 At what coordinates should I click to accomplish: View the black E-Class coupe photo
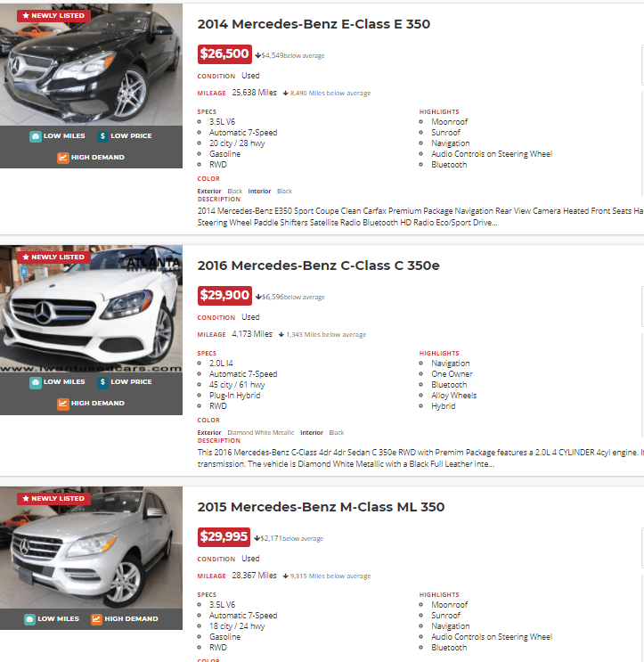(91, 64)
